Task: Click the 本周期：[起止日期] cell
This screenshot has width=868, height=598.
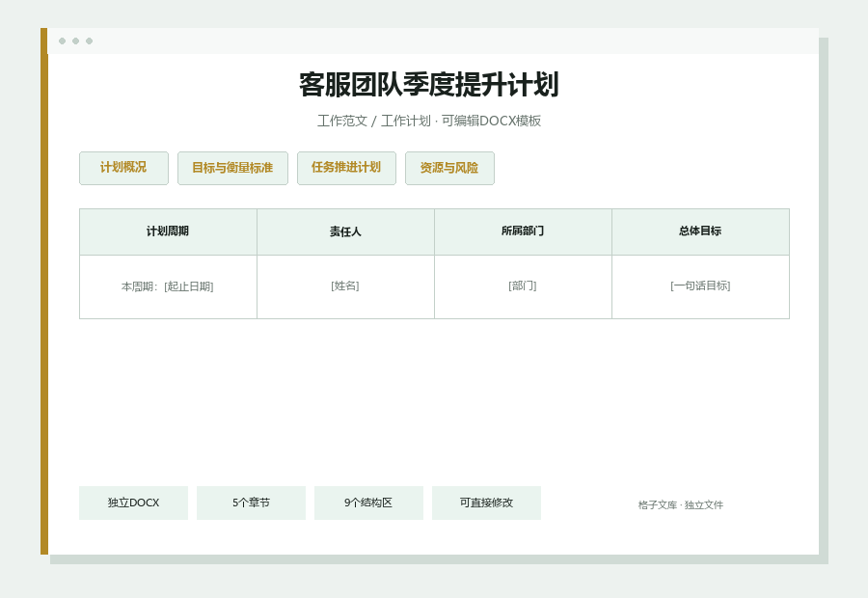Action: click(x=168, y=286)
